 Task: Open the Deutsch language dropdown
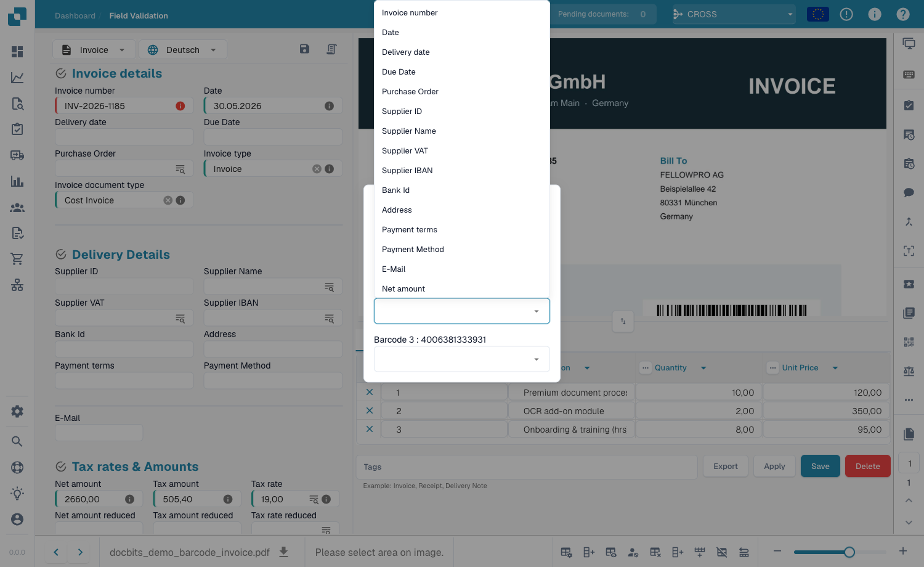tap(183, 50)
